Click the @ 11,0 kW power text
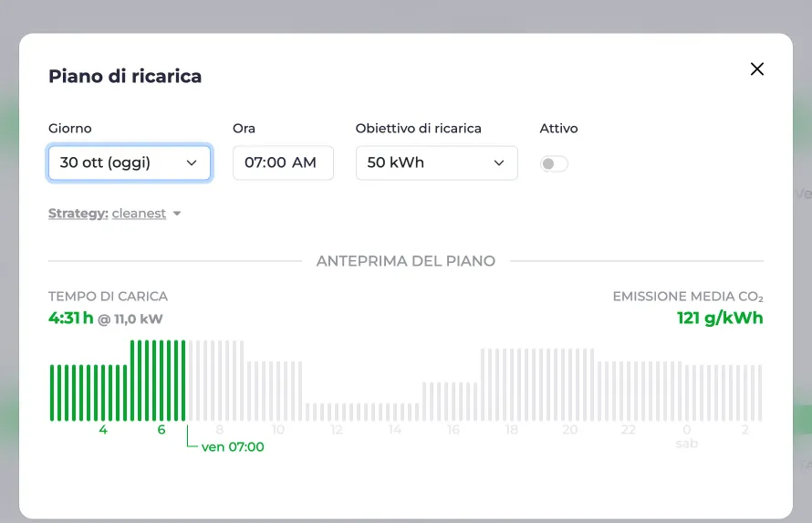 (x=130, y=319)
